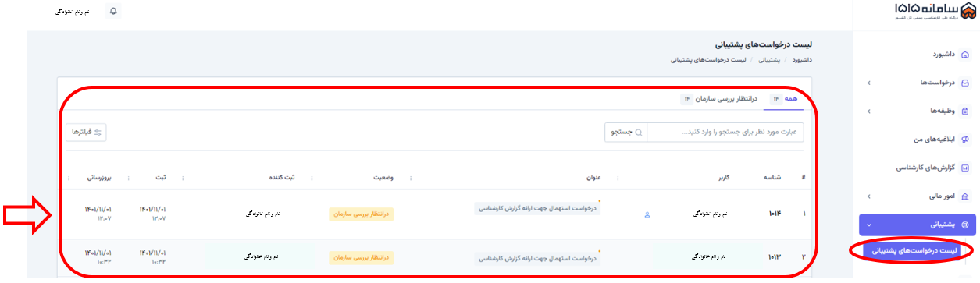This screenshot has height=283, width=980.
Task: Click the درخواست‌ها sidebar icon
Action: 964,83
